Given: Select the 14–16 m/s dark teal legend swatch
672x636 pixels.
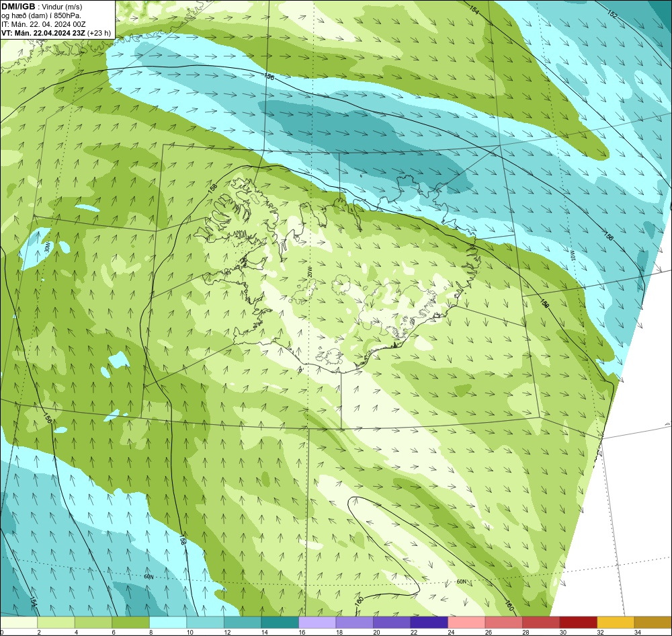Looking at the screenshot, I should tap(280, 623).
